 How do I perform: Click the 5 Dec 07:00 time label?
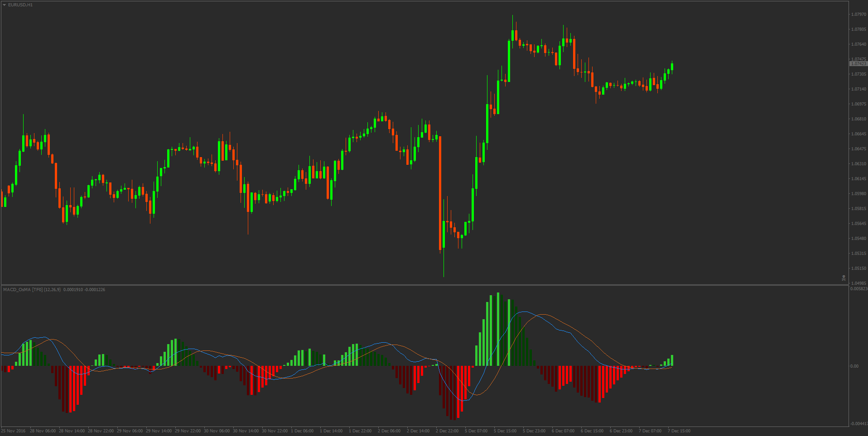[x=476, y=431]
